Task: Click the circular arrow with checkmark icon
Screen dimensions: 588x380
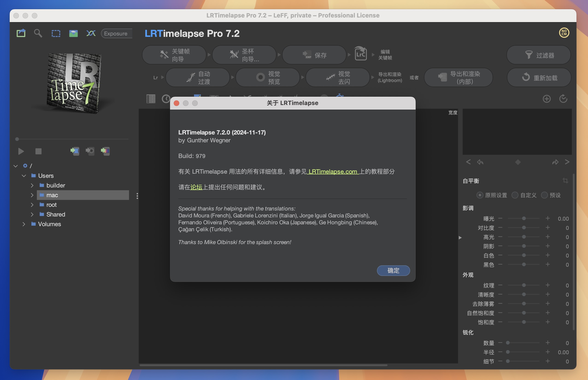Action: 563,99
